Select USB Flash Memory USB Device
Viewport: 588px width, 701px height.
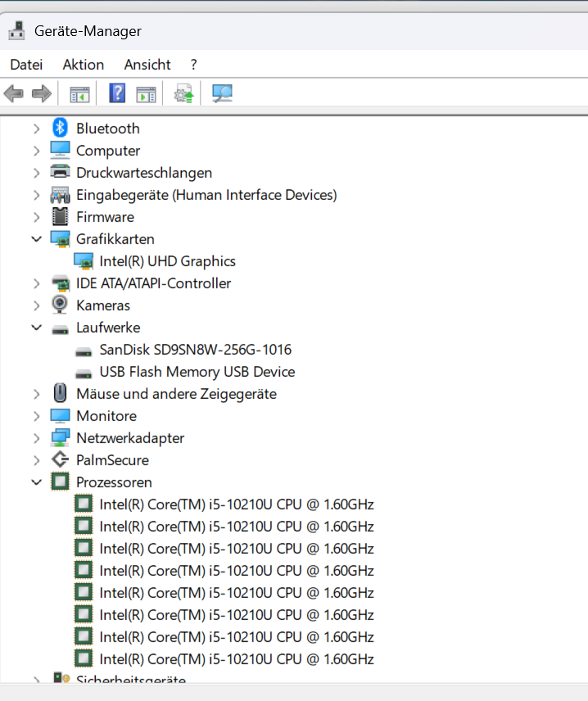(x=197, y=372)
